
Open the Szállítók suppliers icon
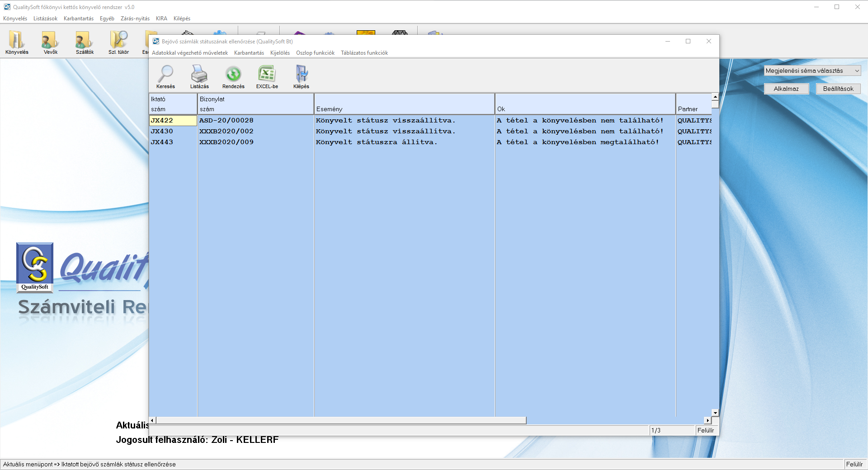point(85,42)
